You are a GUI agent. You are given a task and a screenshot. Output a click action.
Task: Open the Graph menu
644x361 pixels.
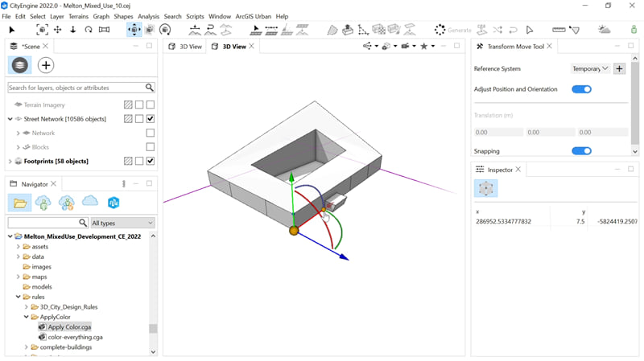101,16
